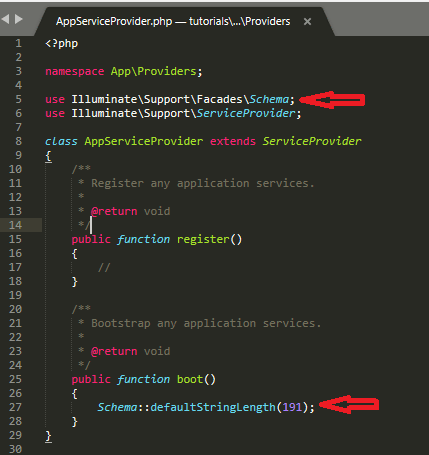Click the <?php opening tag
The width and height of the screenshot is (429, 455).
(x=62, y=44)
